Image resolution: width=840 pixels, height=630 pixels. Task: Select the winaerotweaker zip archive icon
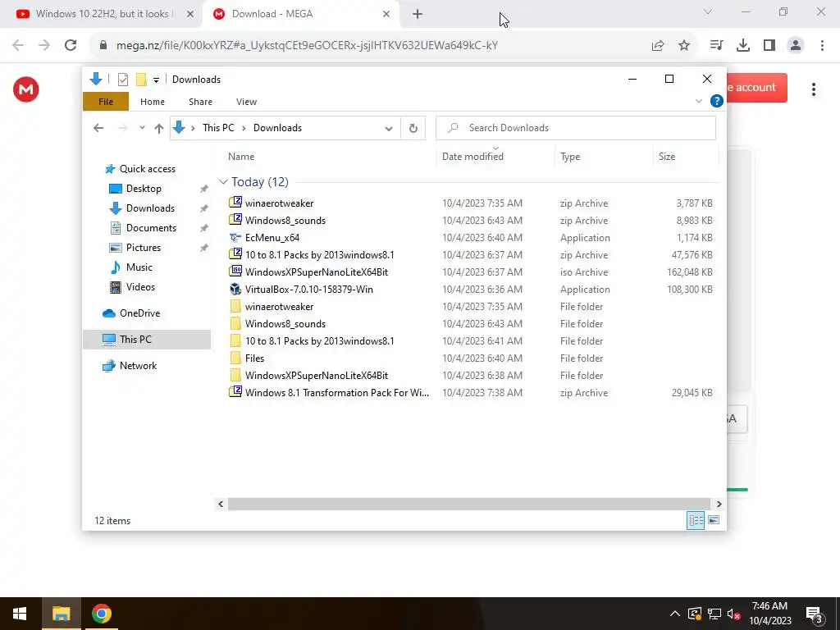coord(235,203)
